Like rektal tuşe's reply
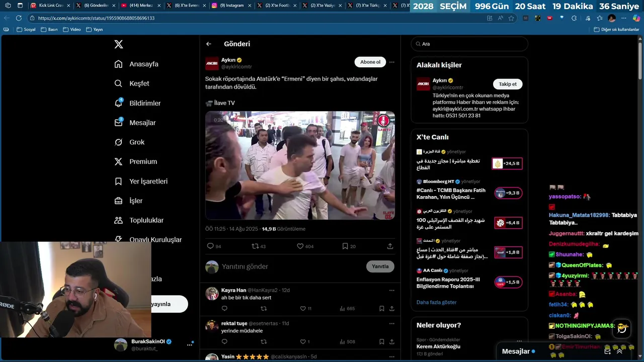Screen dimensions: 644x362 [303, 341]
